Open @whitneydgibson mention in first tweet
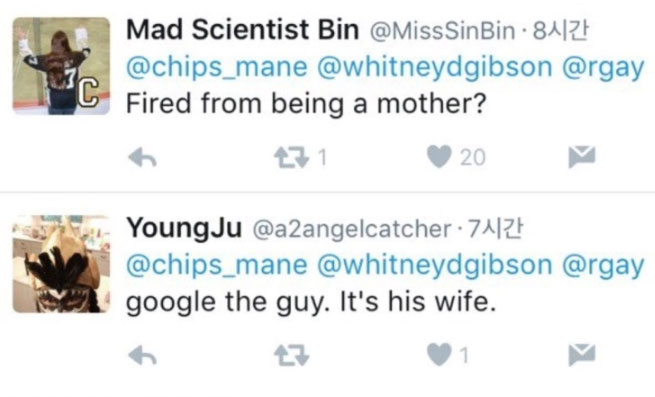Screen dimensions: 655x397 click(x=434, y=68)
